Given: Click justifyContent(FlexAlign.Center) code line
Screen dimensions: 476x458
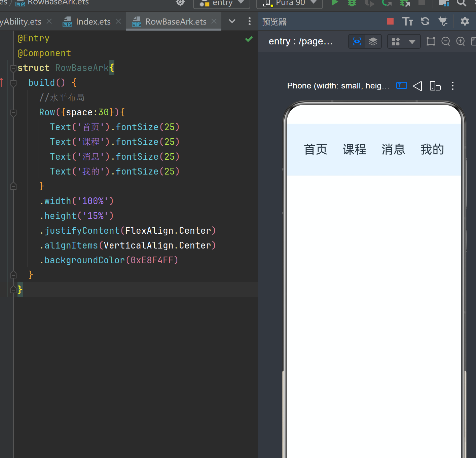Looking at the screenshot, I should click(x=127, y=231).
